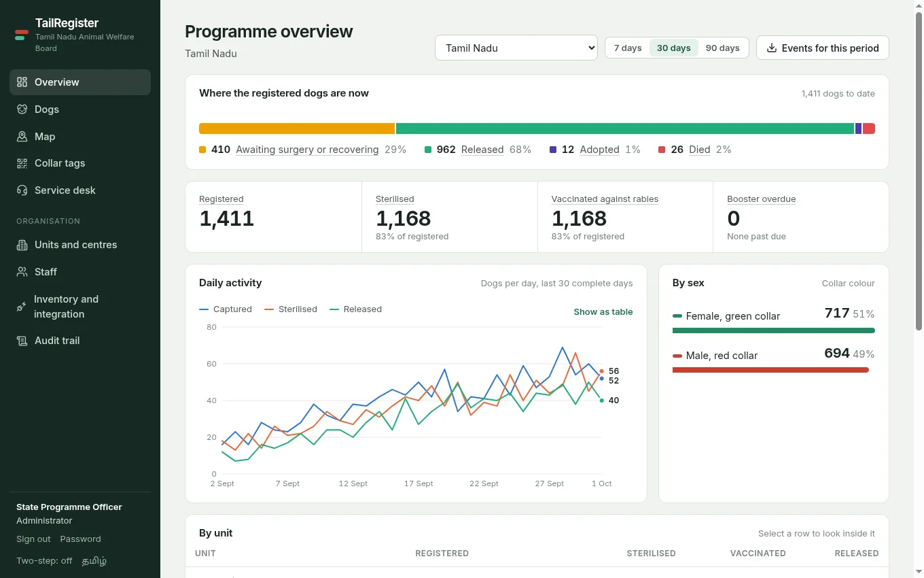The width and height of the screenshot is (924, 578).
Task: Open Service desk from sidebar
Action: [80, 190]
